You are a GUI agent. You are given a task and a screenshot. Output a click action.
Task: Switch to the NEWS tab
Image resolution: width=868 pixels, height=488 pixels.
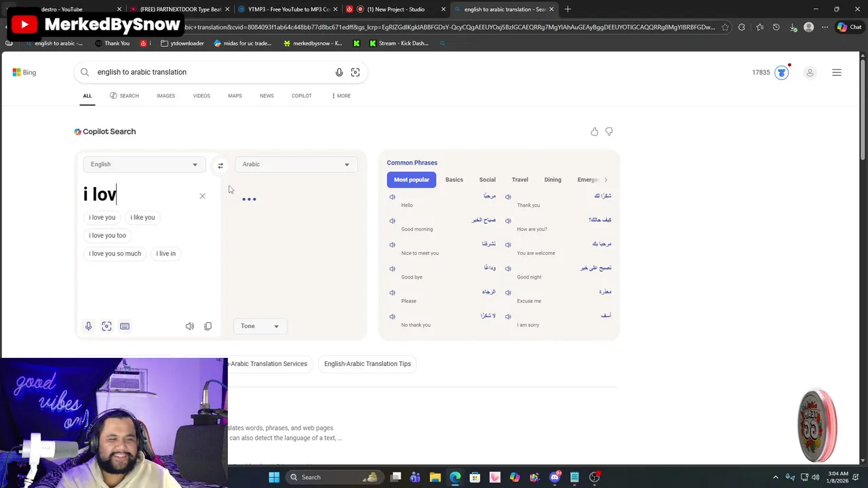pyautogui.click(x=267, y=96)
